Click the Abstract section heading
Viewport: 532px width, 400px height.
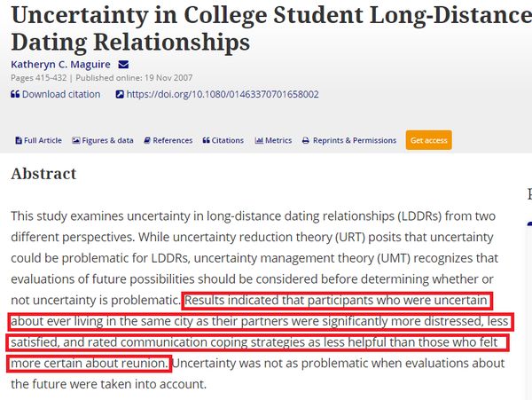click(43, 174)
